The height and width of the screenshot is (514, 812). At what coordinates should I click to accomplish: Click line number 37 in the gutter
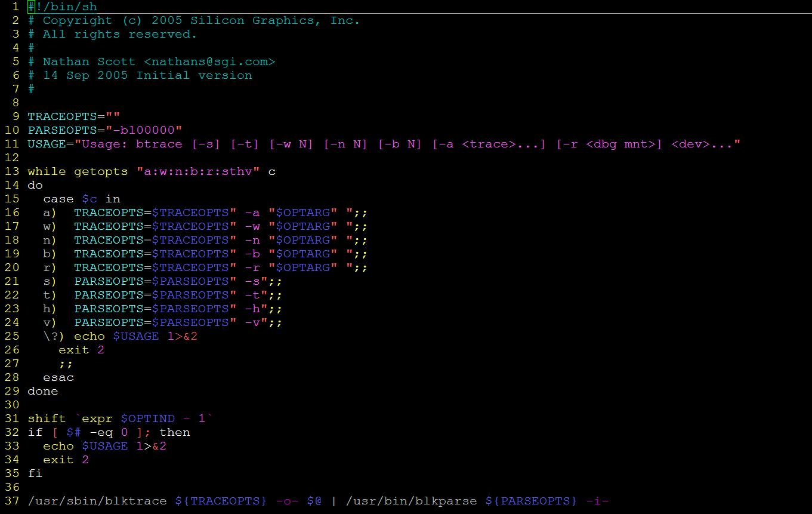[12, 501]
